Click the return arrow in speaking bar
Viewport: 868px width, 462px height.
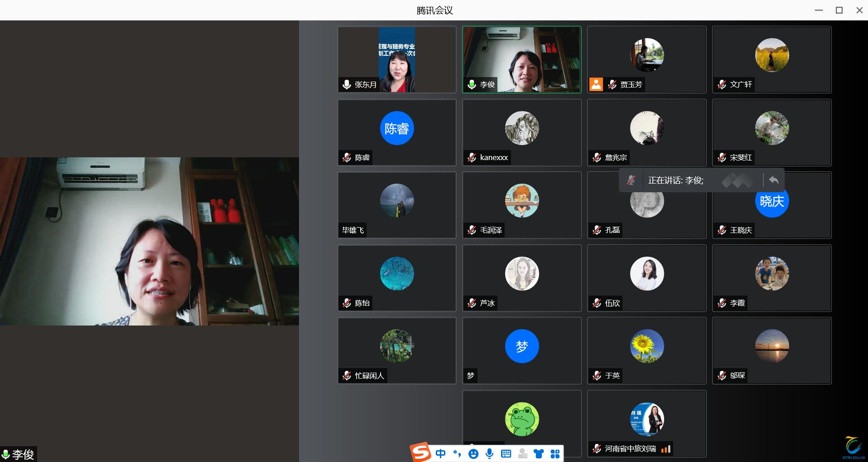(x=774, y=180)
